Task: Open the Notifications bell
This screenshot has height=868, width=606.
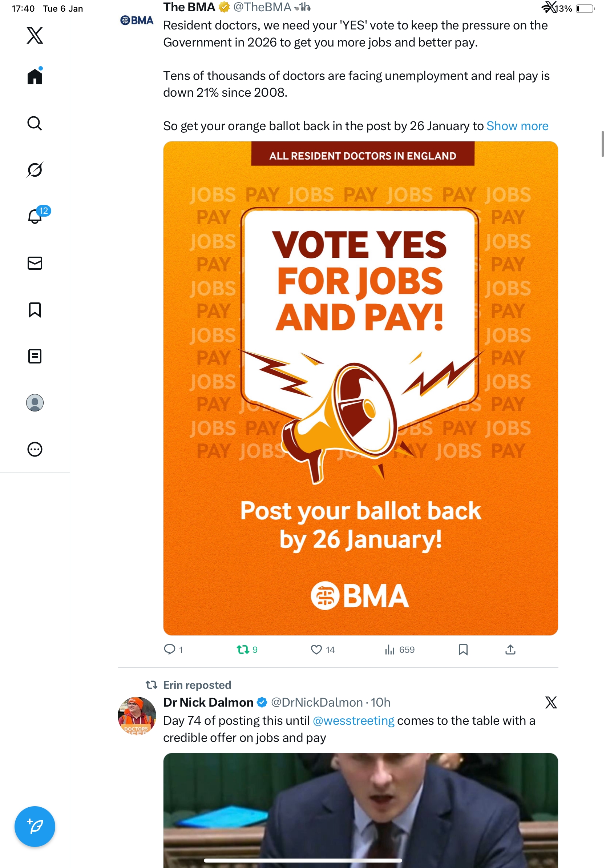Action: (35, 216)
